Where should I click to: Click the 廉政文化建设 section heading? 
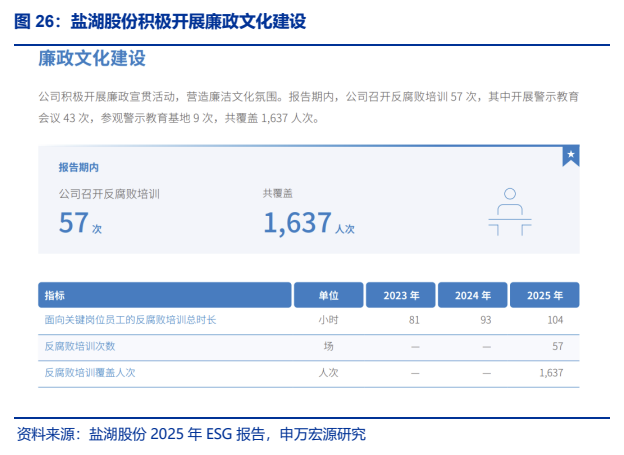pos(92,58)
